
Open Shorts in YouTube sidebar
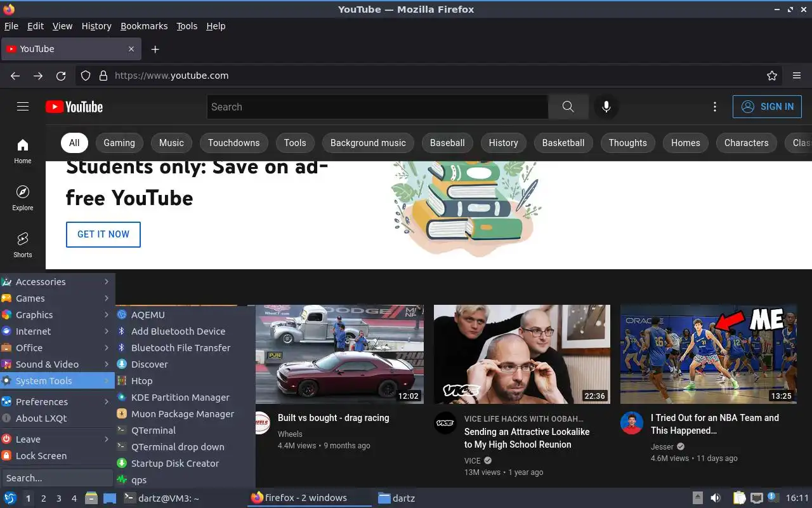[x=23, y=245]
